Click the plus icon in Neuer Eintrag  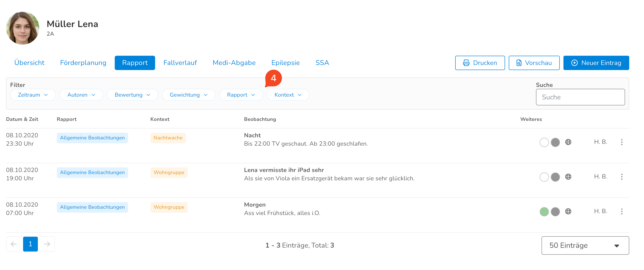pos(574,63)
